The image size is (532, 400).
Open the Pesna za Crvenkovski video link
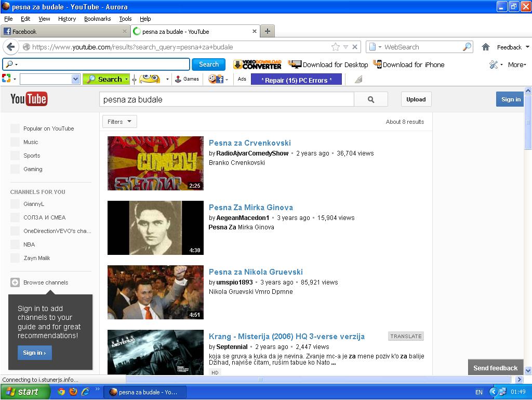pos(250,143)
